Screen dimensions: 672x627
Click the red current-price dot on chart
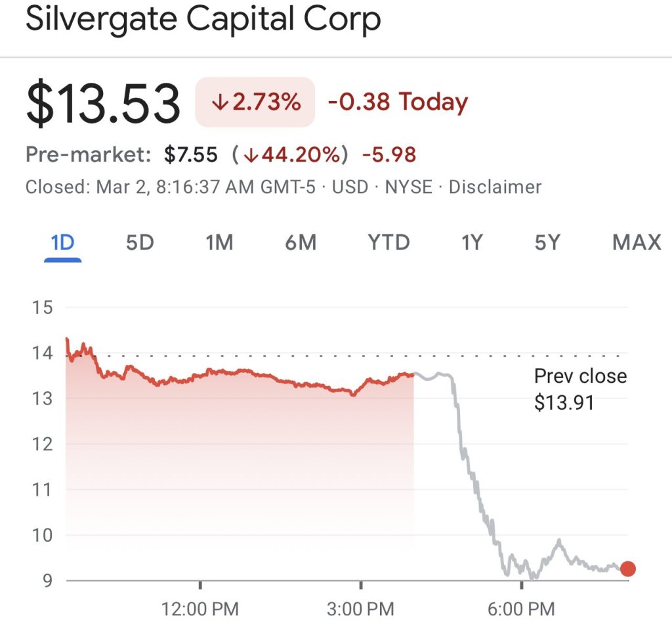627,569
